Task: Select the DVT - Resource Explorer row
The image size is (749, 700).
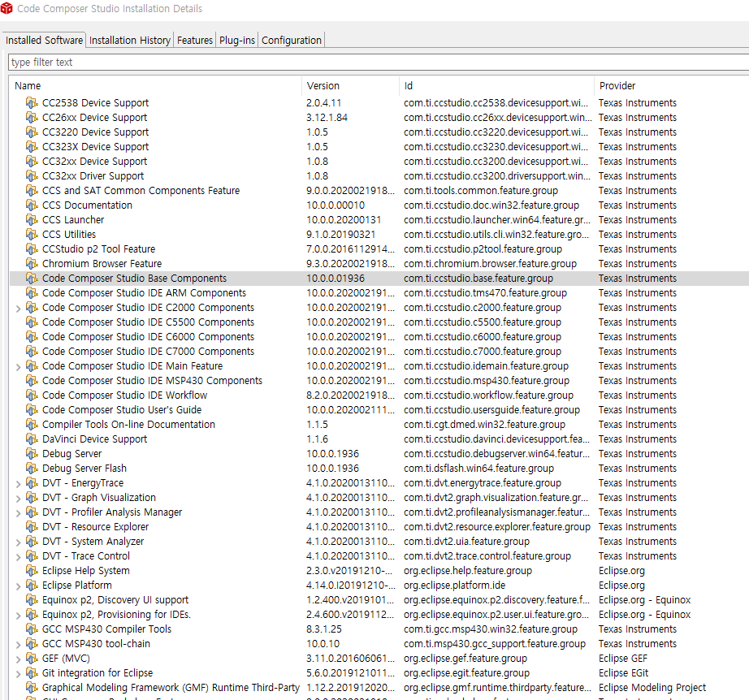Action: point(379,527)
